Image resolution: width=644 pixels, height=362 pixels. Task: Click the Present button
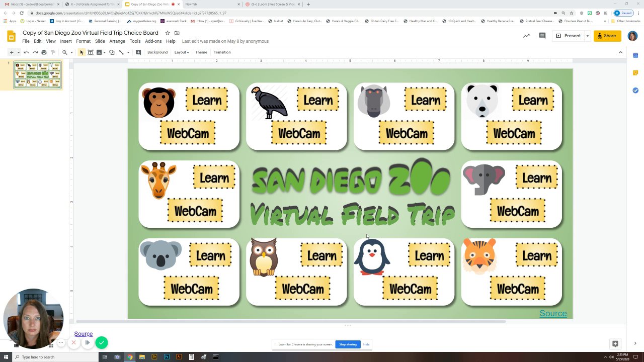click(569, 36)
